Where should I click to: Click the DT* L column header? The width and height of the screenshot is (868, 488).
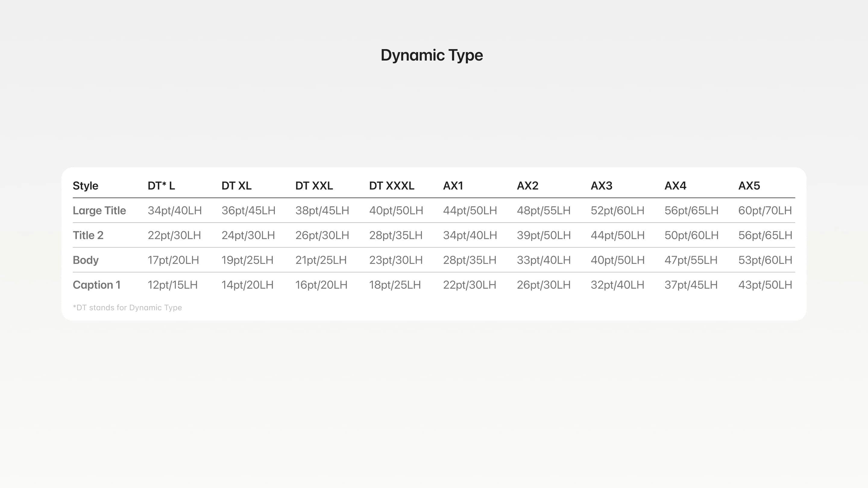[162, 186]
